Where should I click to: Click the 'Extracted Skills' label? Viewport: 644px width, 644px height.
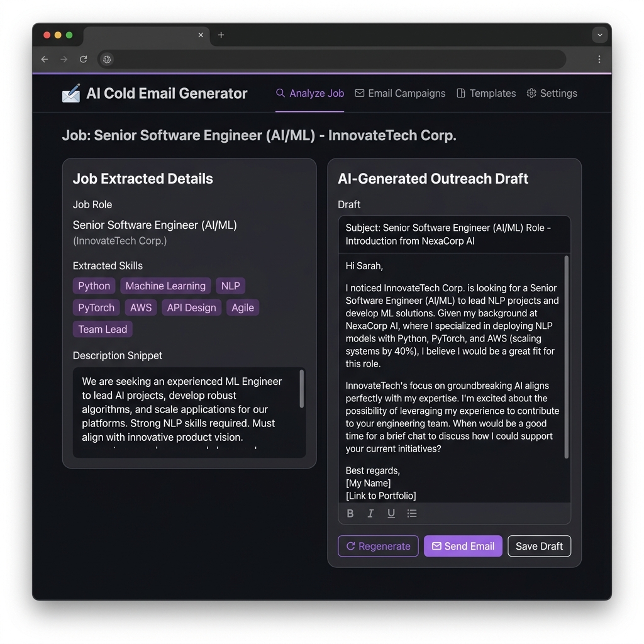coord(108,266)
